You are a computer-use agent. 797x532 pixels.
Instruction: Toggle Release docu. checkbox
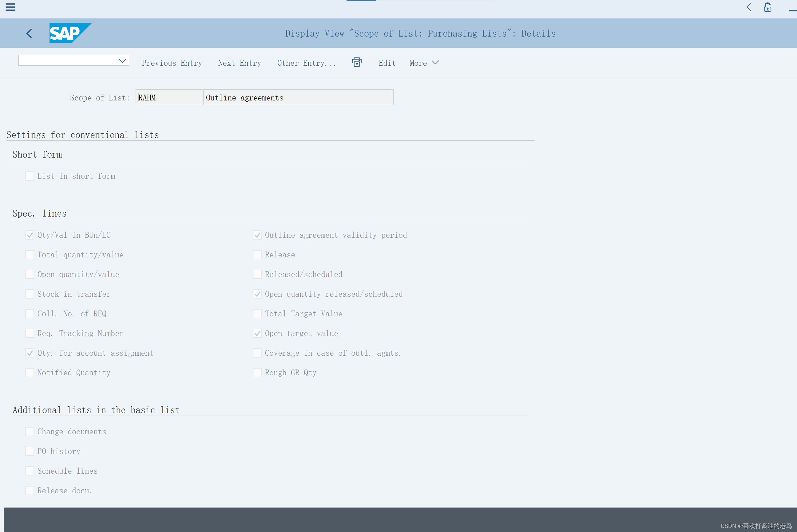point(30,491)
